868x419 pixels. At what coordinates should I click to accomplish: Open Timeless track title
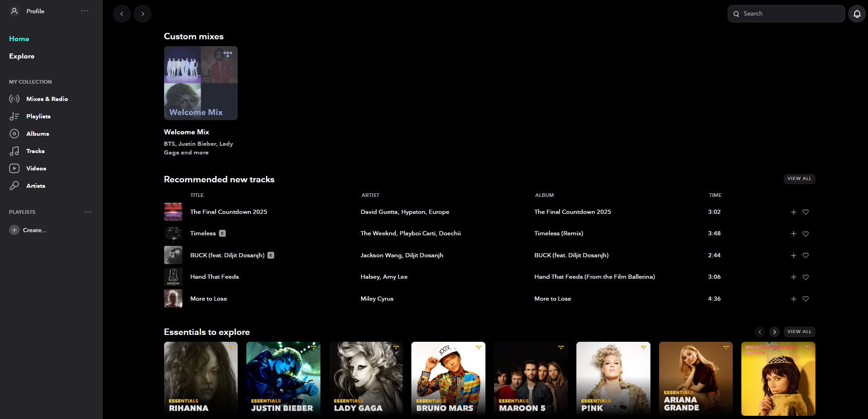pos(203,233)
